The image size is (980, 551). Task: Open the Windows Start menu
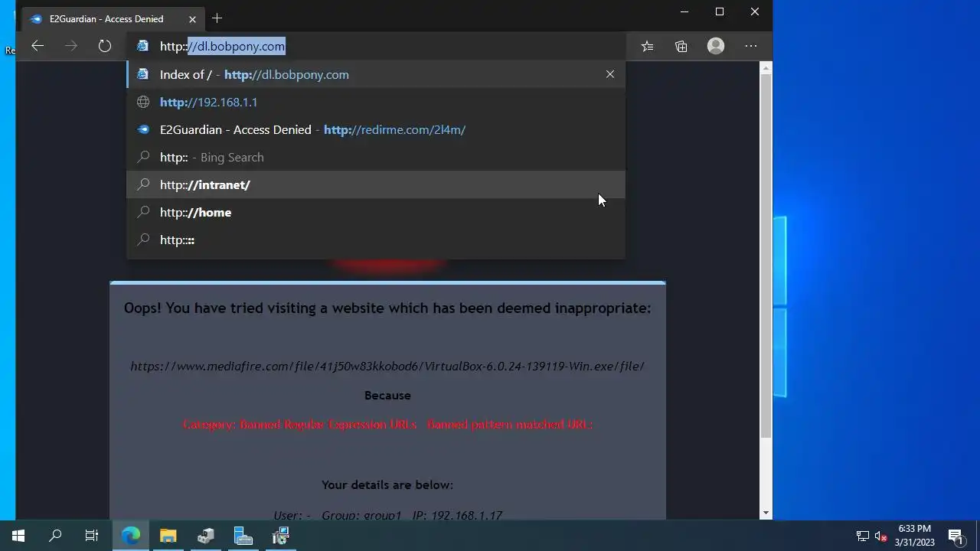point(18,536)
